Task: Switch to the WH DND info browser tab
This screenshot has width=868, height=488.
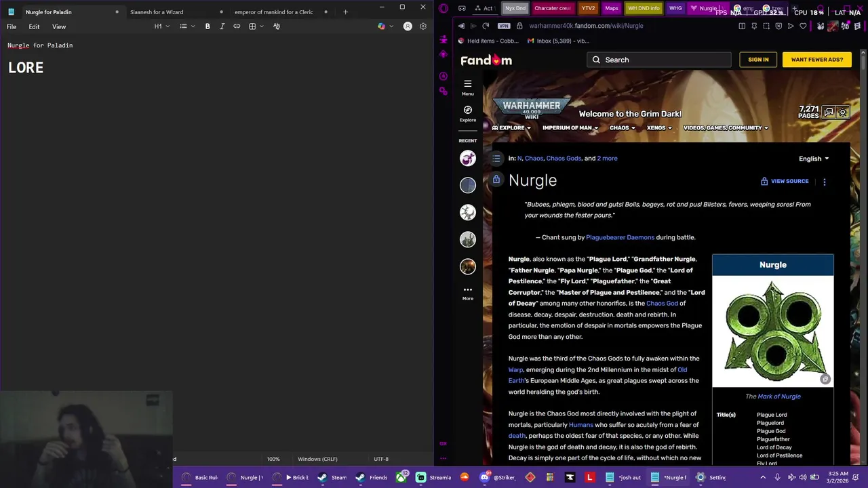Action: (x=644, y=8)
